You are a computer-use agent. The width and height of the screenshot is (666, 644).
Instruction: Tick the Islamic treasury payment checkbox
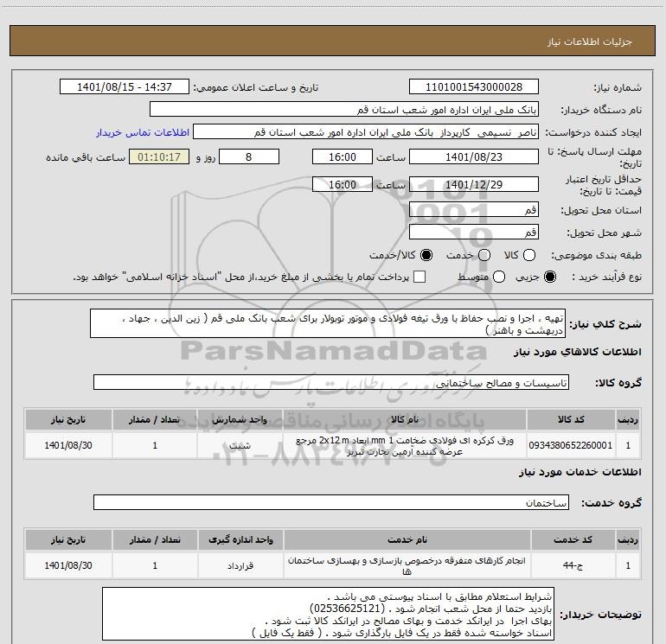(419, 277)
